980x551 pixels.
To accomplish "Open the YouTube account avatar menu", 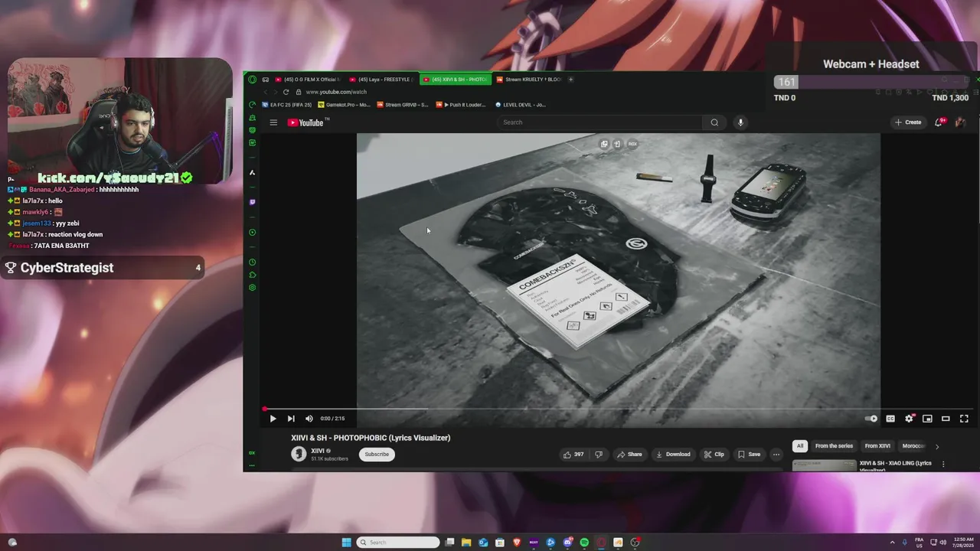I will tap(960, 122).
